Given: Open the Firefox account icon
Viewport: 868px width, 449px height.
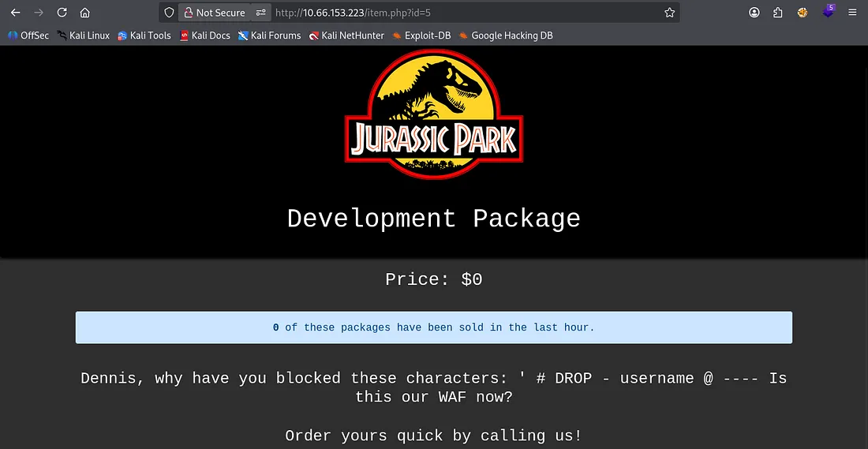Looking at the screenshot, I should pos(755,13).
